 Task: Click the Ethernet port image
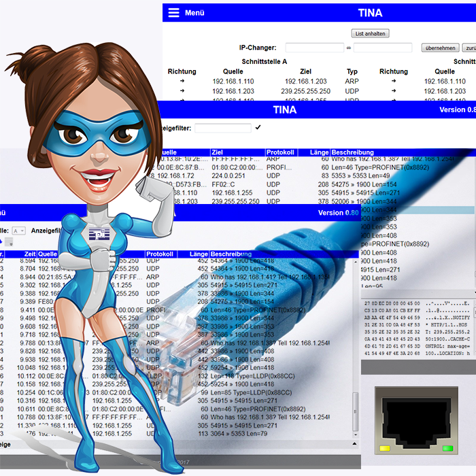pyautogui.click(x=416, y=420)
